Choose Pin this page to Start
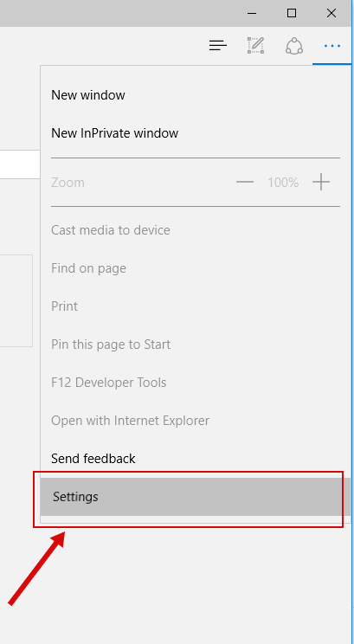 111,345
